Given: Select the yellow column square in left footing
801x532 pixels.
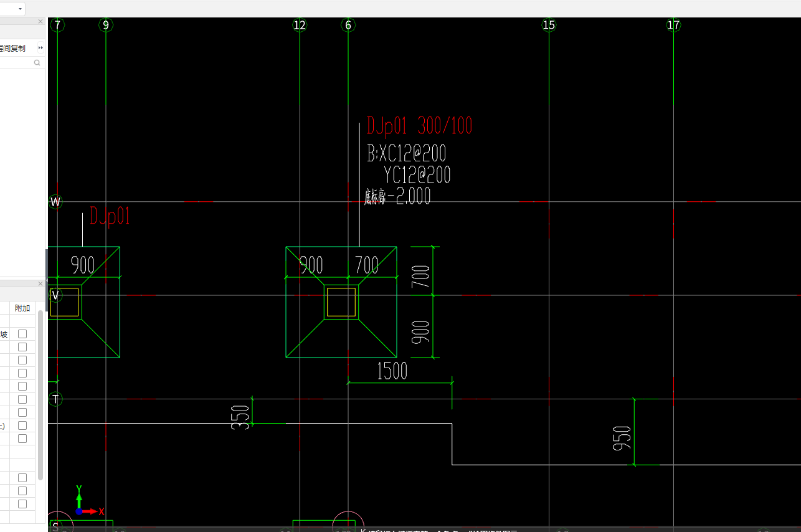Looking at the screenshot, I should 65,302.
